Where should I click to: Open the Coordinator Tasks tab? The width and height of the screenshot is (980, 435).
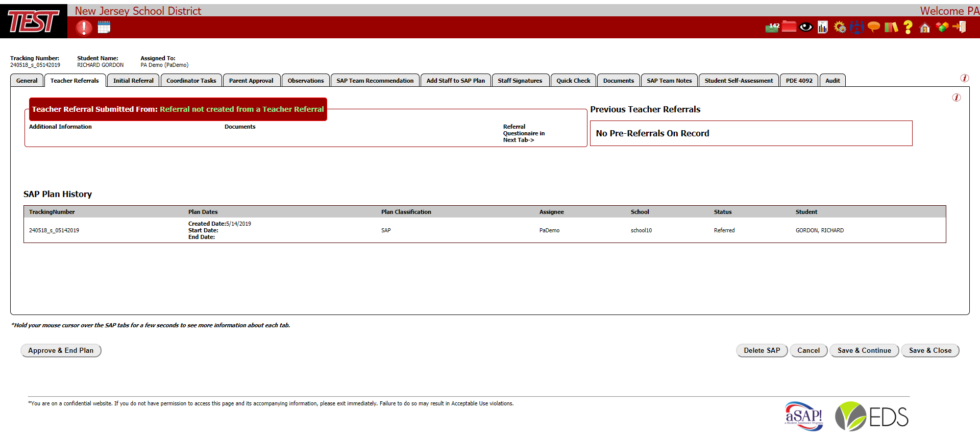(191, 81)
